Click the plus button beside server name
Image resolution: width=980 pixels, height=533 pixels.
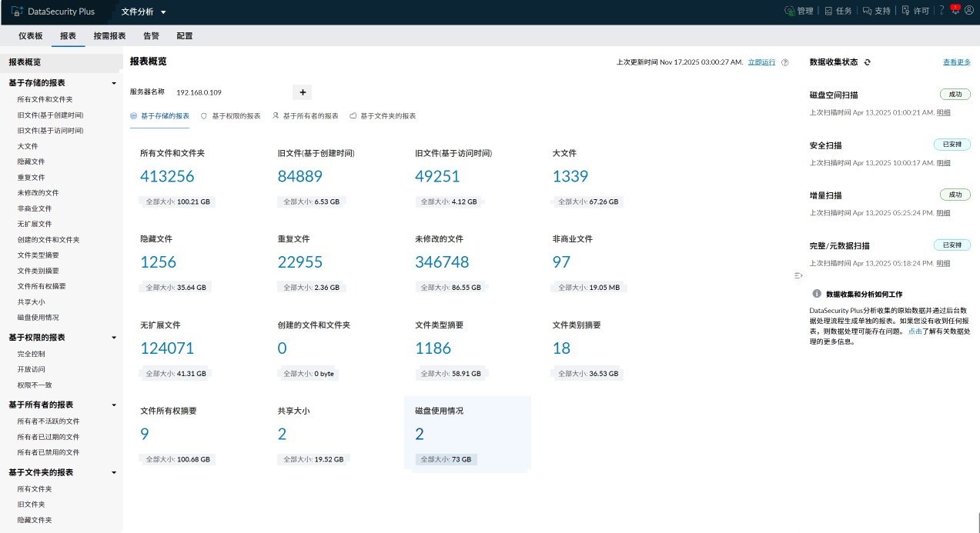tap(303, 92)
